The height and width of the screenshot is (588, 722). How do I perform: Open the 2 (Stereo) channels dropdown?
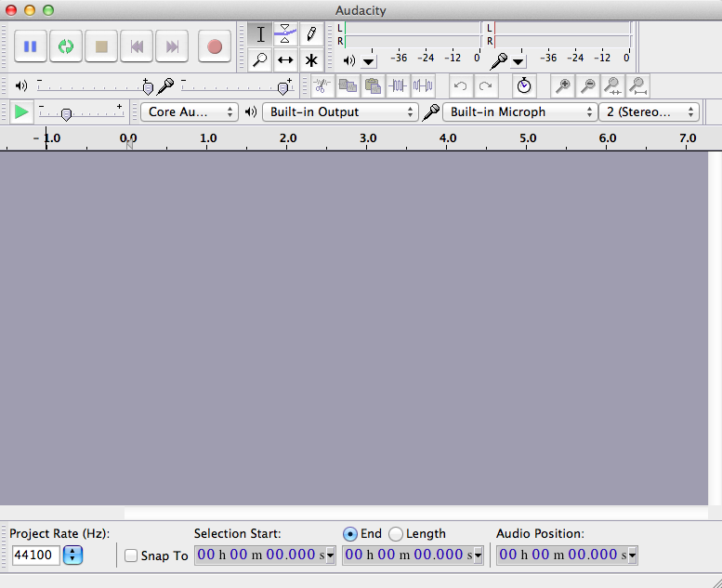pos(650,111)
